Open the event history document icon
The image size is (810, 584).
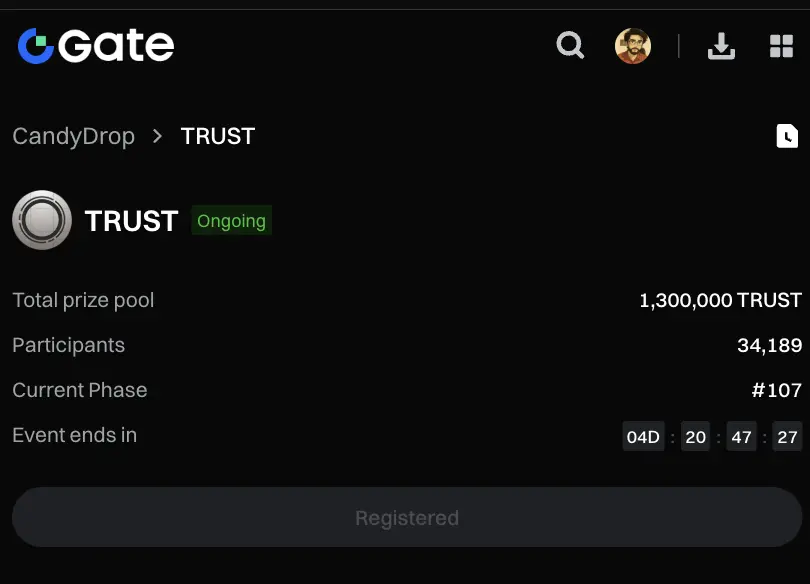(787, 137)
